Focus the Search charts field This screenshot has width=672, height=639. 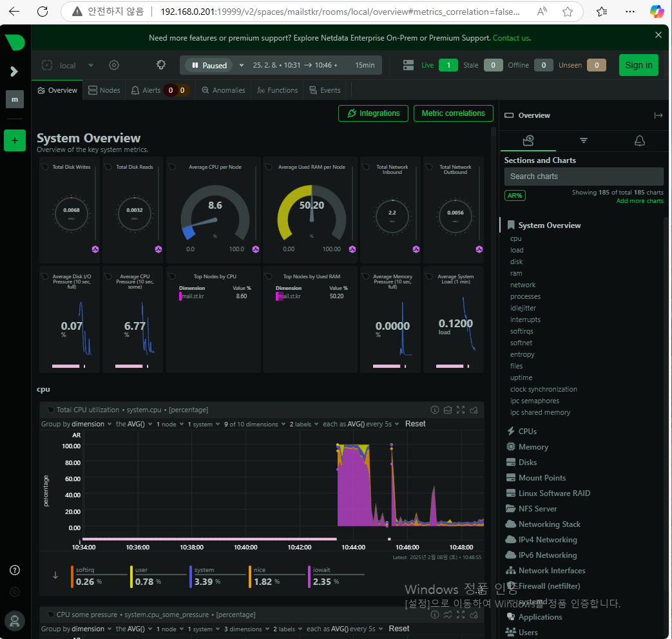pos(584,176)
